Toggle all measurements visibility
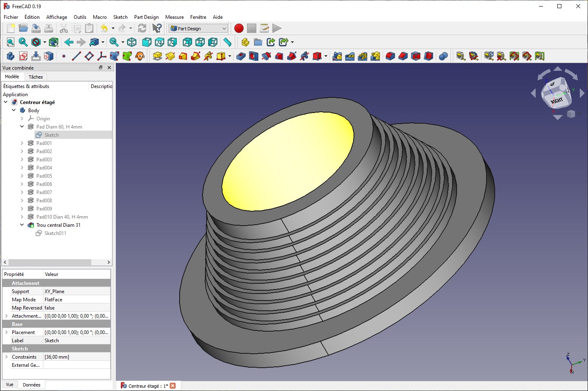Image resolution: width=588 pixels, height=391 pixels. [514, 56]
